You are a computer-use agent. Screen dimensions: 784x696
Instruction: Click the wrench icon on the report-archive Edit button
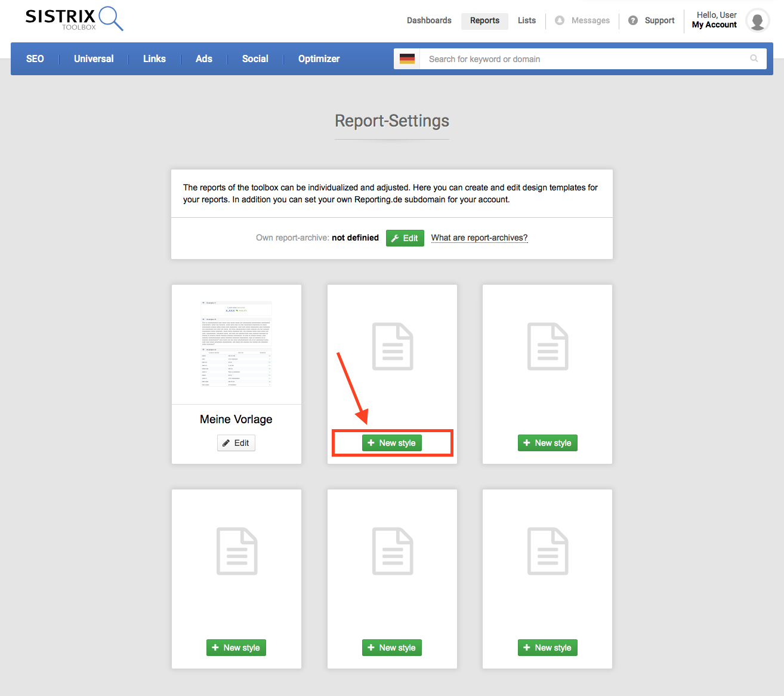(396, 238)
